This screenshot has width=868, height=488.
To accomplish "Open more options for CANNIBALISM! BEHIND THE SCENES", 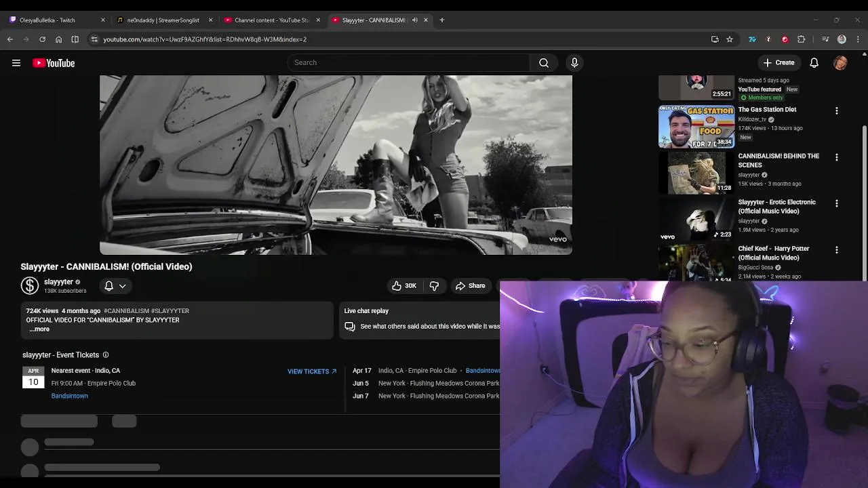I will (837, 157).
